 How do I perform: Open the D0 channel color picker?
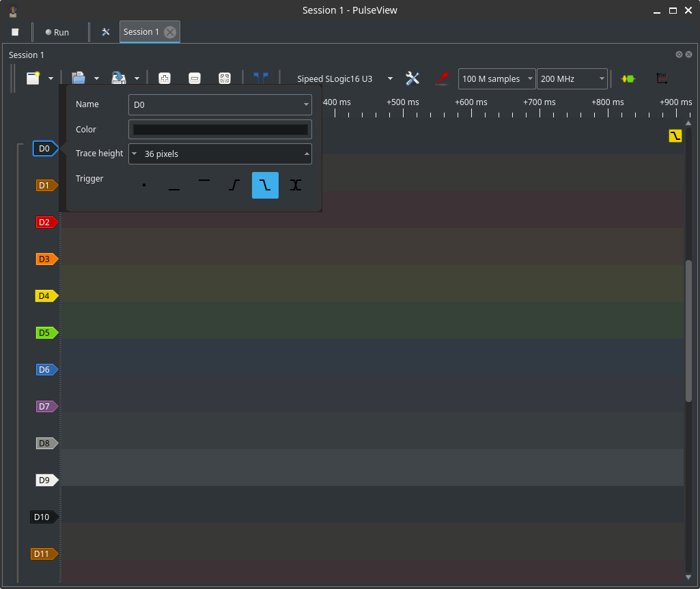[220, 130]
